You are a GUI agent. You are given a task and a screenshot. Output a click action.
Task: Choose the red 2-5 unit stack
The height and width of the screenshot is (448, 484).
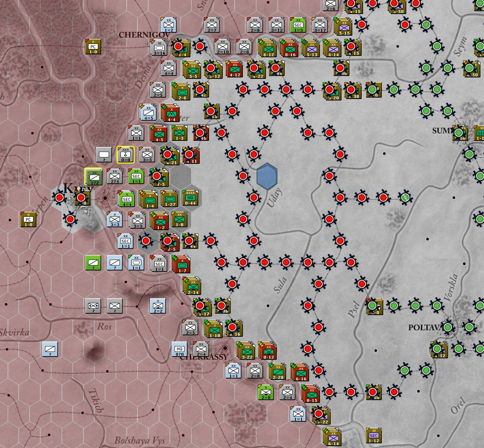(x=170, y=242)
